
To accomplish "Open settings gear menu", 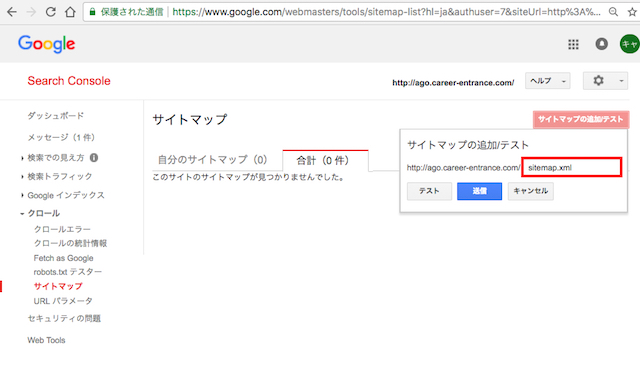I will pos(598,80).
